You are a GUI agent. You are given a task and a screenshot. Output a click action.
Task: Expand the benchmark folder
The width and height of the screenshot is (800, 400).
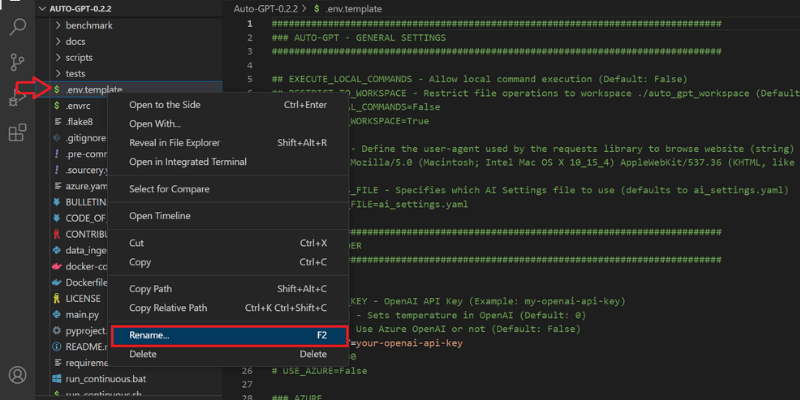pos(58,26)
